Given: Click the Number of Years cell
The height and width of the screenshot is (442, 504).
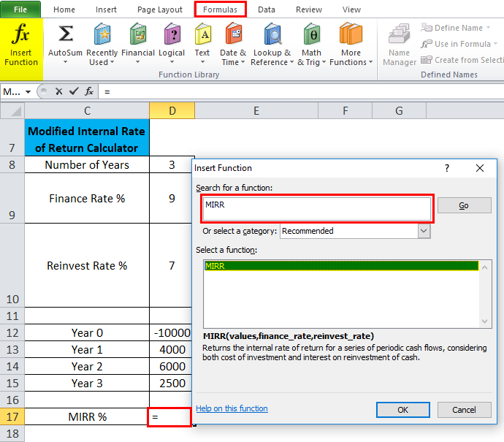Looking at the screenshot, I should [x=87, y=165].
